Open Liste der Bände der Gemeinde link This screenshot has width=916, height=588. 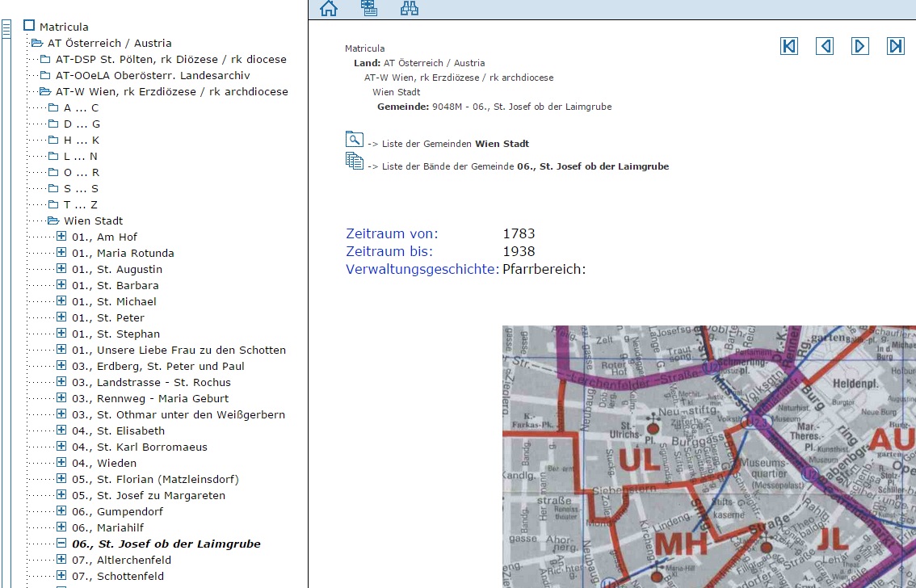tap(518, 166)
